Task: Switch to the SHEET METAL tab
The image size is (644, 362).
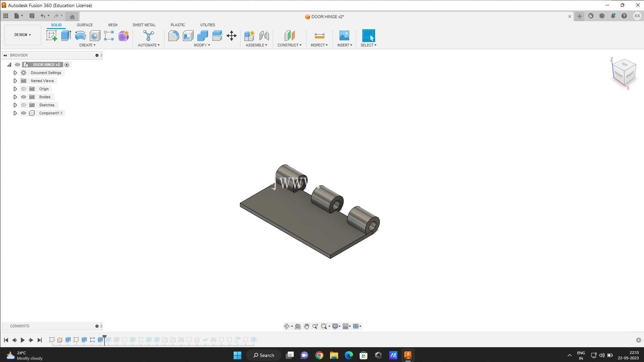Action: [x=144, y=25]
